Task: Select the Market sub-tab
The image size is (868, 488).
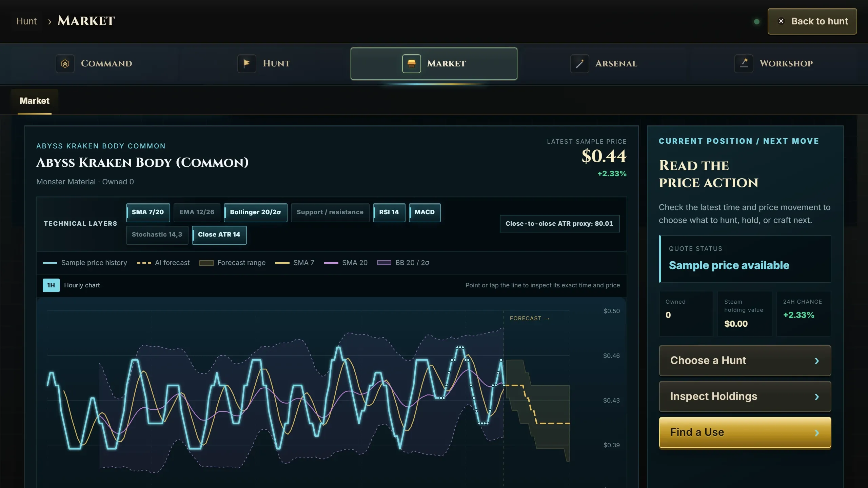Action: [35, 101]
